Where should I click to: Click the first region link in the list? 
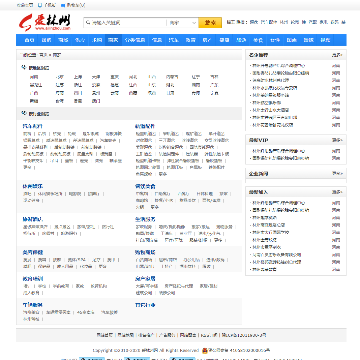point(34,77)
